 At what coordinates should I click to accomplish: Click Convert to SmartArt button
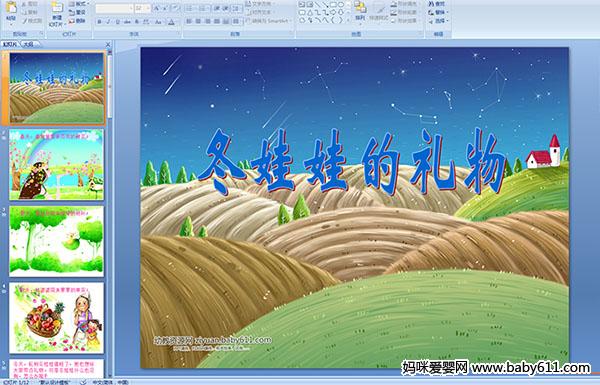click(269, 21)
